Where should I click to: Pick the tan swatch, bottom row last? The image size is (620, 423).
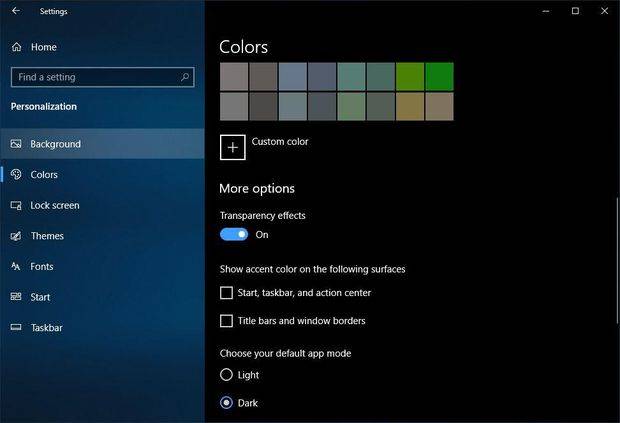pyautogui.click(x=439, y=106)
